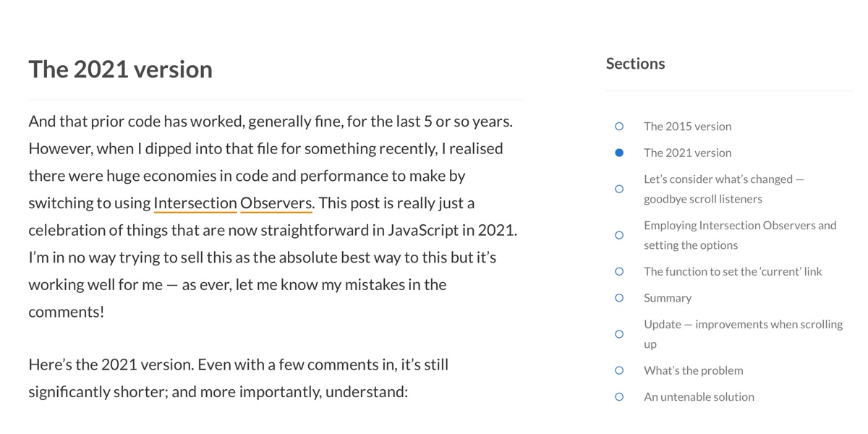
Task: Click the circle beside What's the problem
Action: (619, 370)
